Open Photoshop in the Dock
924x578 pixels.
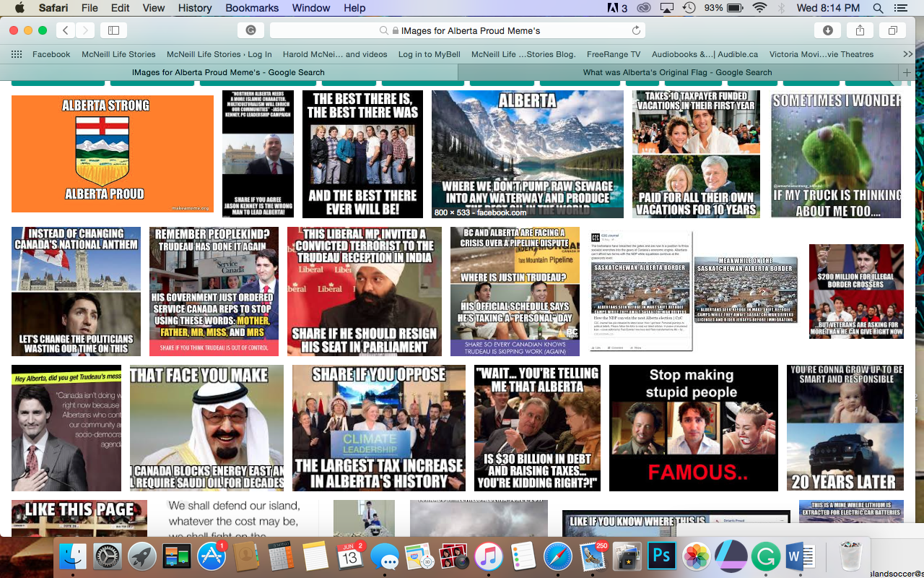pyautogui.click(x=662, y=556)
